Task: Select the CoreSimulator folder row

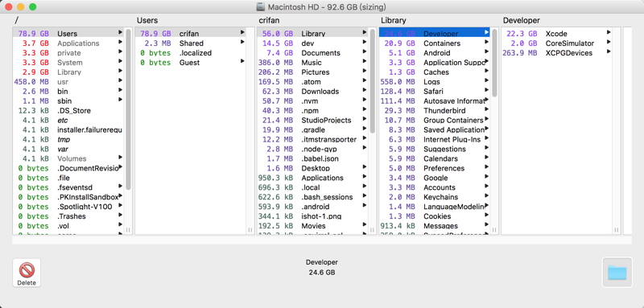Action: (x=556, y=43)
